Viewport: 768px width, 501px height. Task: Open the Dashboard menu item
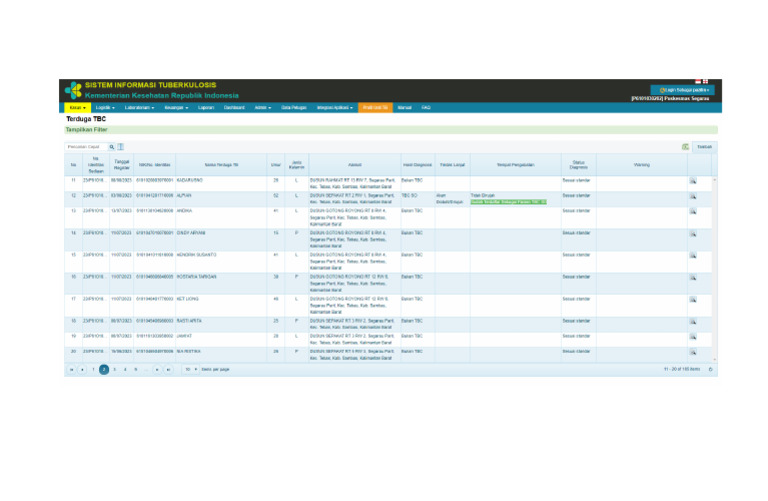234,108
